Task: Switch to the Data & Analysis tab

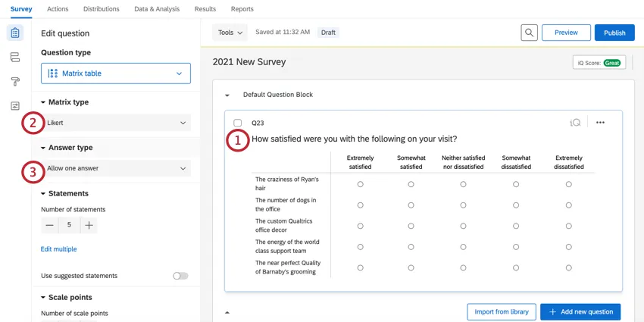Action: pos(157,9)
